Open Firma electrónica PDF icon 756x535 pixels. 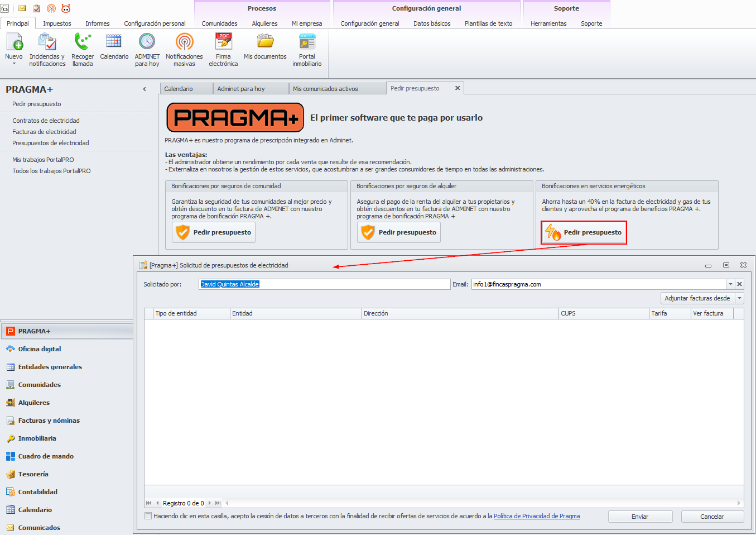(x=223, y=42)
